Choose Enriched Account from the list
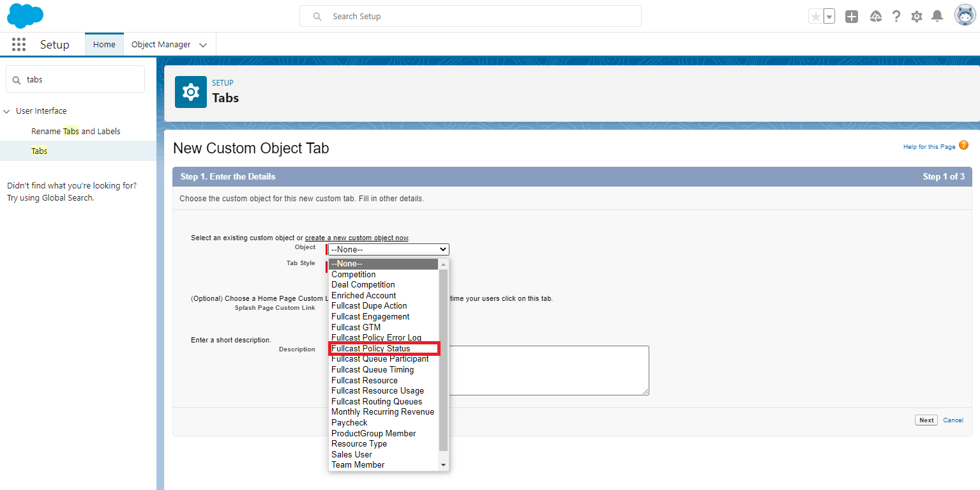 coord(384,296)
